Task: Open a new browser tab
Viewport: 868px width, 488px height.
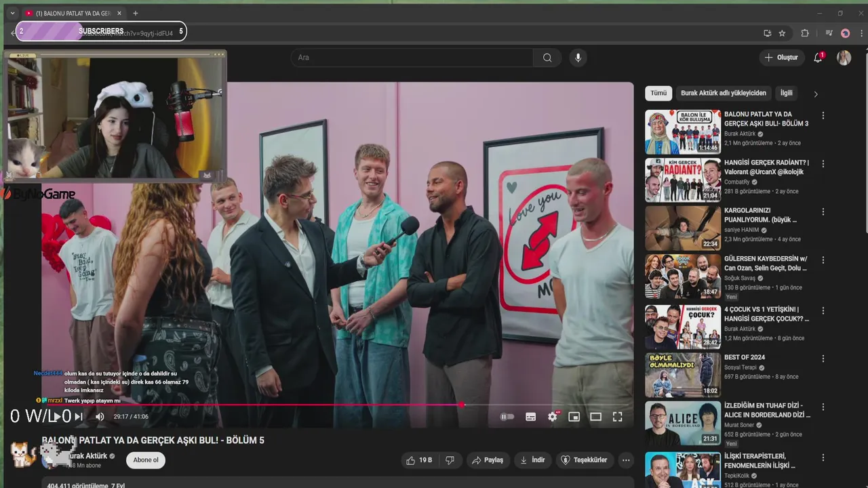Action: tap(135, 13)
